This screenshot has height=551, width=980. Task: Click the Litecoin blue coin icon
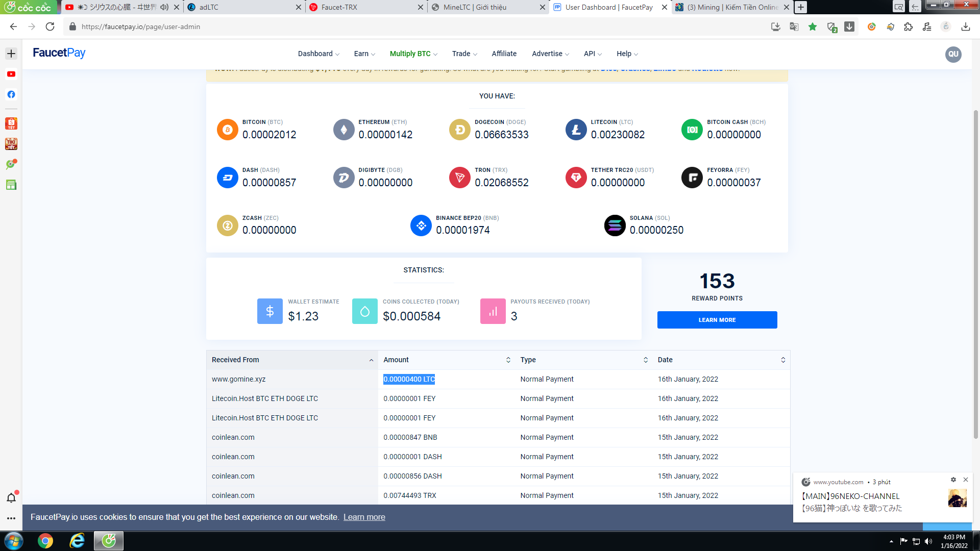[576, 130]
